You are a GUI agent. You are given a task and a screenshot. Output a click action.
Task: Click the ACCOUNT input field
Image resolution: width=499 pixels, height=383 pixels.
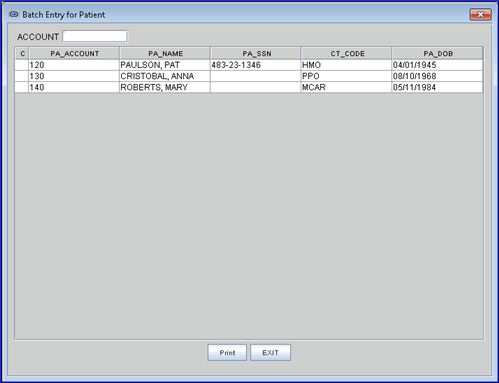pos(95,36)
